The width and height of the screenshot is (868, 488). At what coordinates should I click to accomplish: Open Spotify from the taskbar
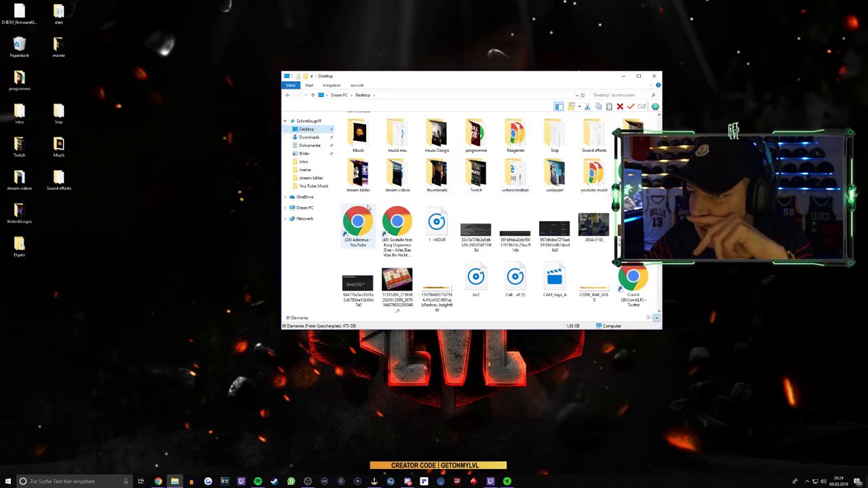[x=258, y=481]
